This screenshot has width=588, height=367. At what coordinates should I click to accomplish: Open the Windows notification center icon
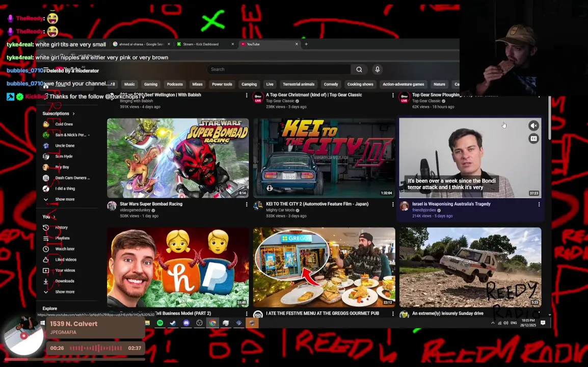pyautogui.click(x=543, y=323)
